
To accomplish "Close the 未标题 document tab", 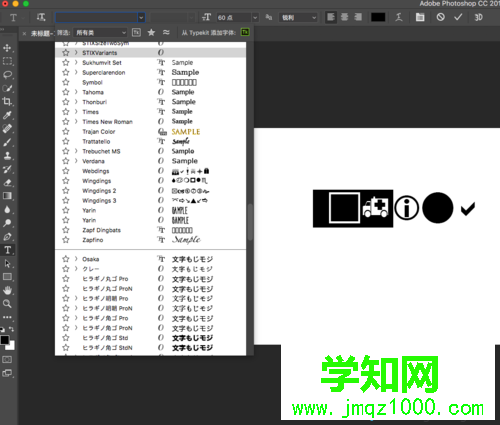I will [24, 33].
